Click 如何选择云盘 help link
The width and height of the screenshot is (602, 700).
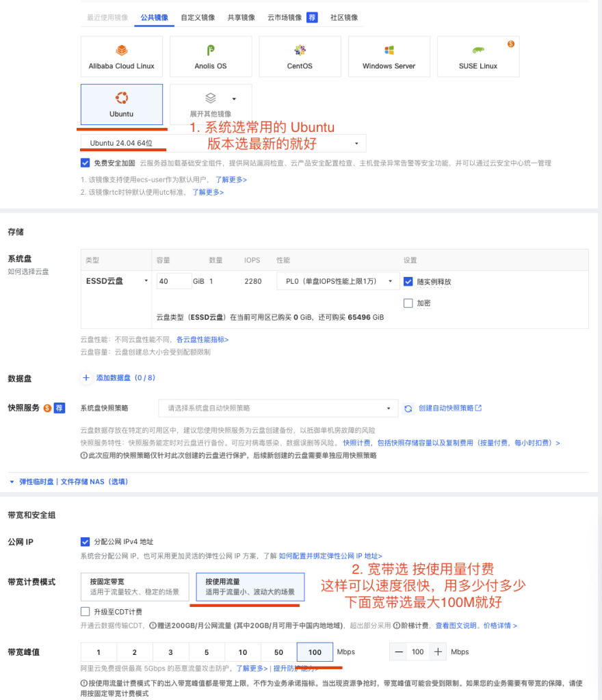click(x=28, y=271)
